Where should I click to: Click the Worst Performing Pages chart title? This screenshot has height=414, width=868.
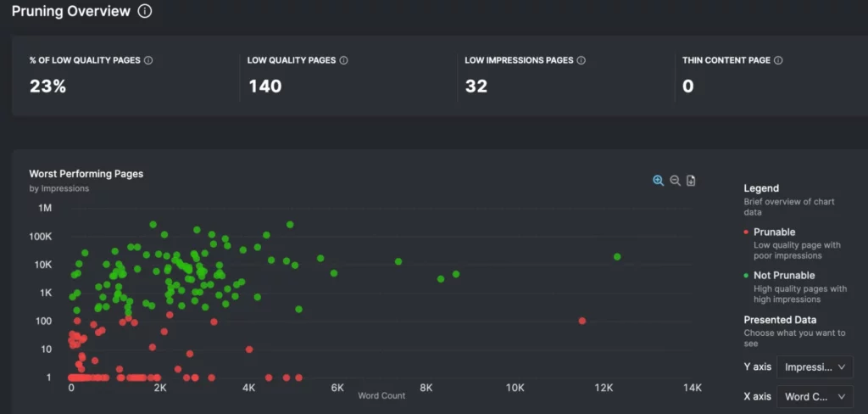[86, 174]
